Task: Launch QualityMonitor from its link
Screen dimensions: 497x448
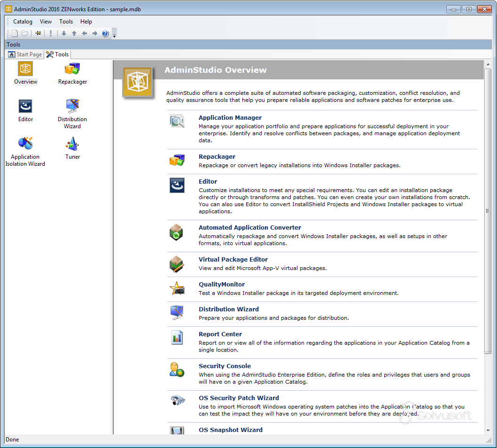Action: tap(221, 284)
